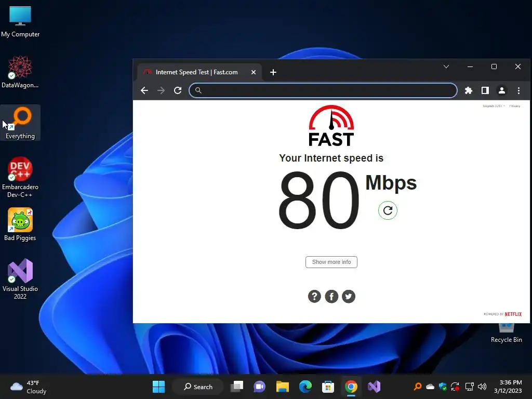This screenshot has width=532, height=399.
Task: Go back using the browser back arrow
Action: (144, 90)
